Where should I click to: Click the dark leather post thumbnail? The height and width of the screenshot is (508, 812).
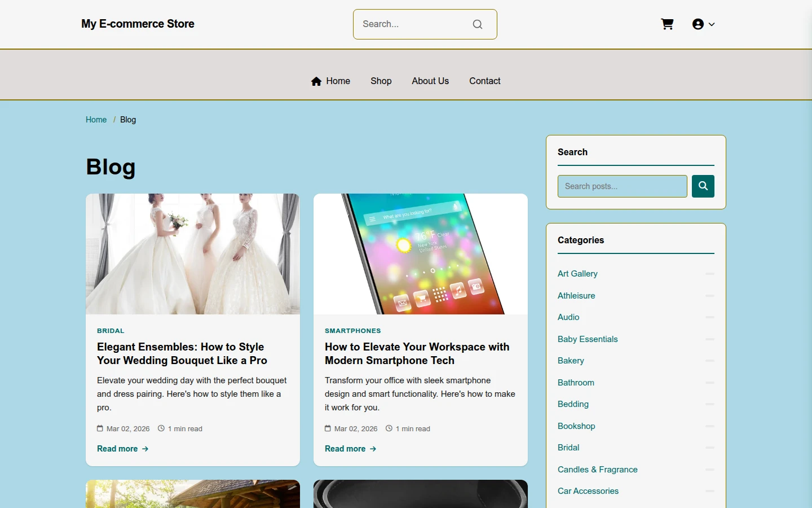421,494
